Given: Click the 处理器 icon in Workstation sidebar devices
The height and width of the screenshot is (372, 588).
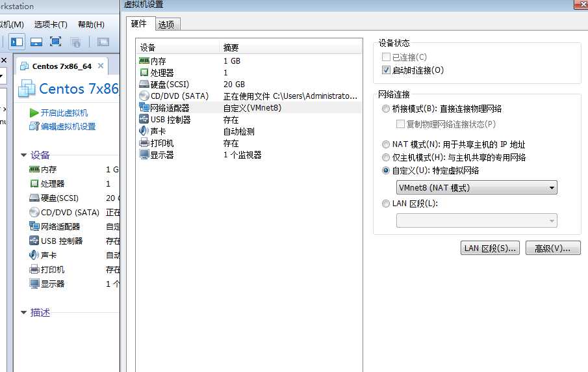Looking at the screenshot, I should click(x=34, y=183).
